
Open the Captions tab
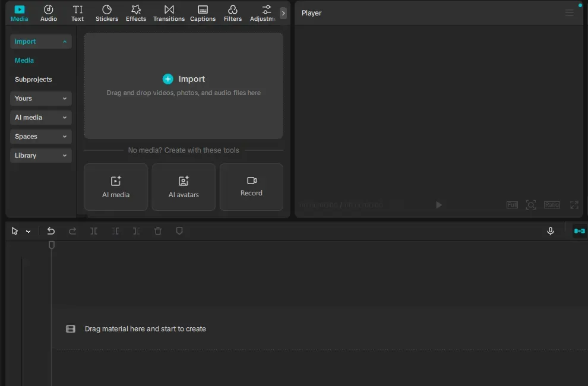(203, 13)
